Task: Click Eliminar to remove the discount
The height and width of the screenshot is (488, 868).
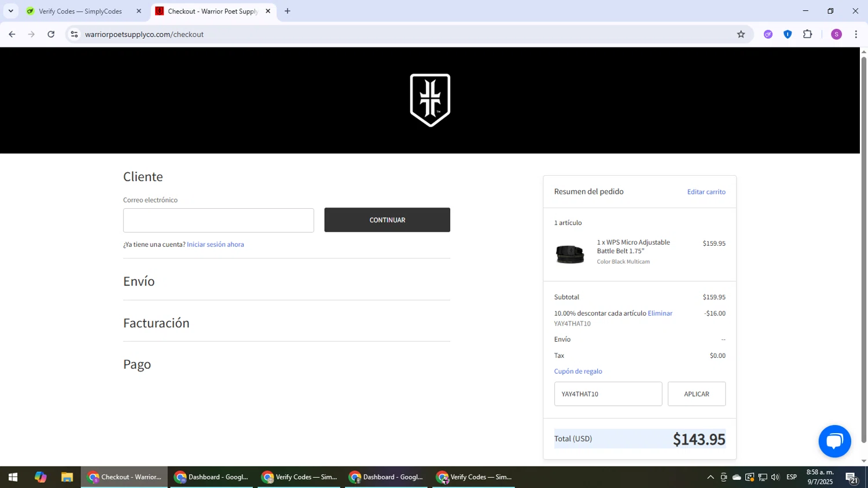Action: pos(660,313)
